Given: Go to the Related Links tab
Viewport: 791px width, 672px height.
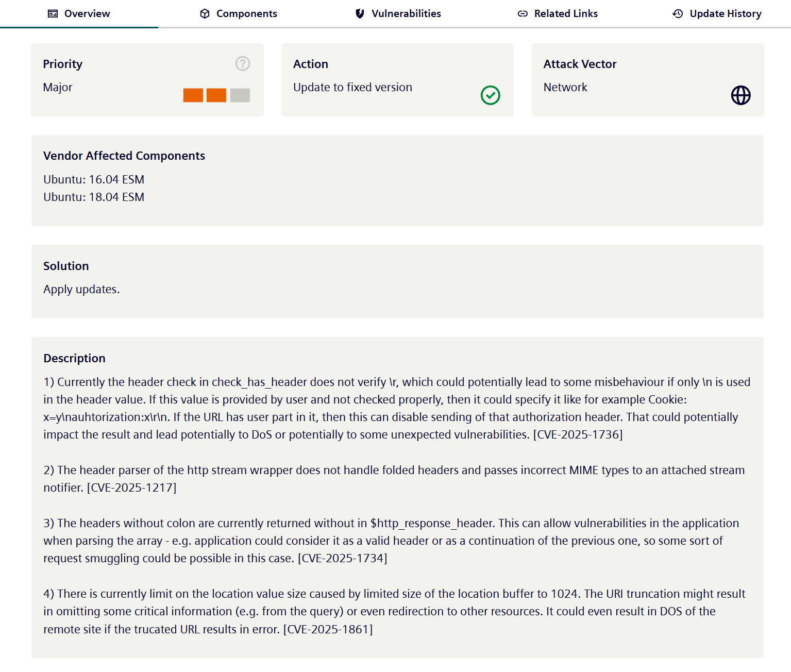Looking at the screenshot, I should pos(566,14).
